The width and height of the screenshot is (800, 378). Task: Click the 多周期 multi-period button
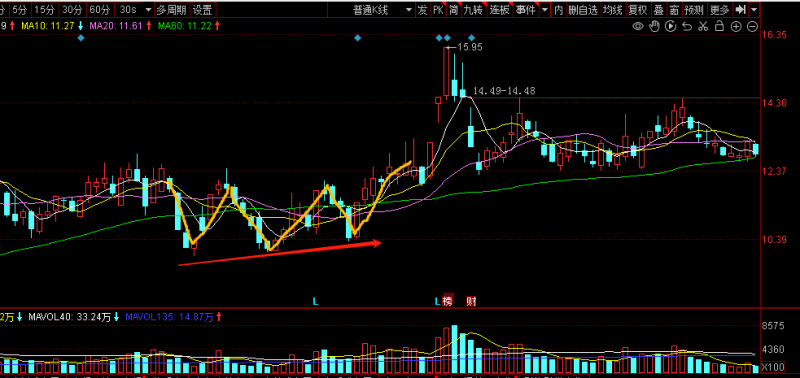click(x=171, y=9)
